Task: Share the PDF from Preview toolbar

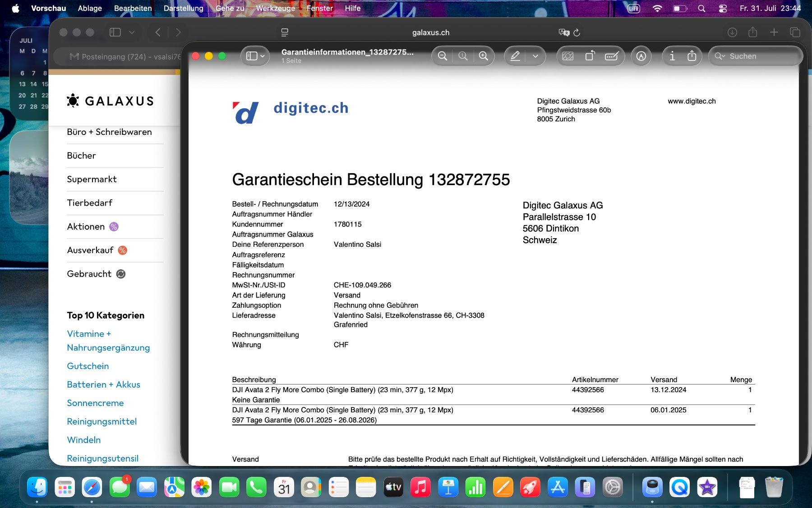Action: tap(692, 56)
